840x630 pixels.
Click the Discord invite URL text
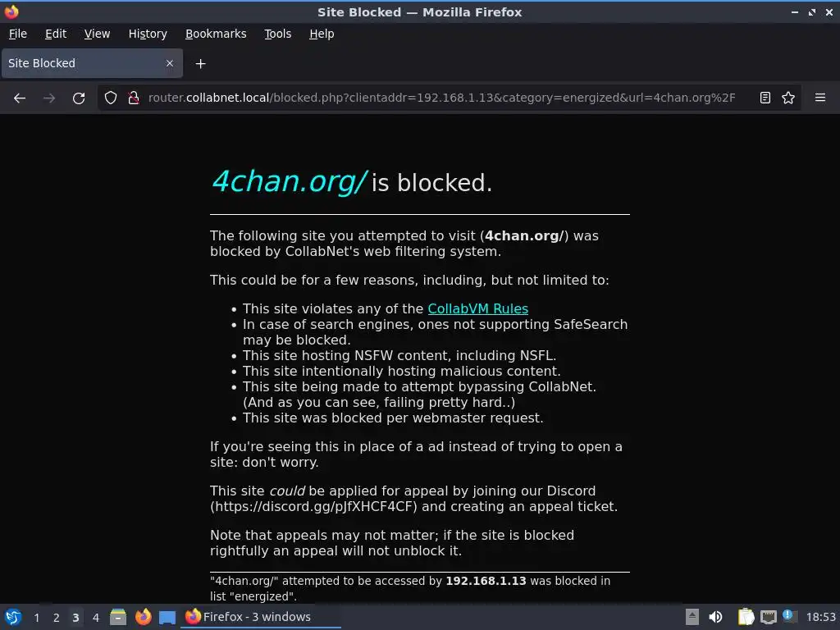tap(313, 507)
